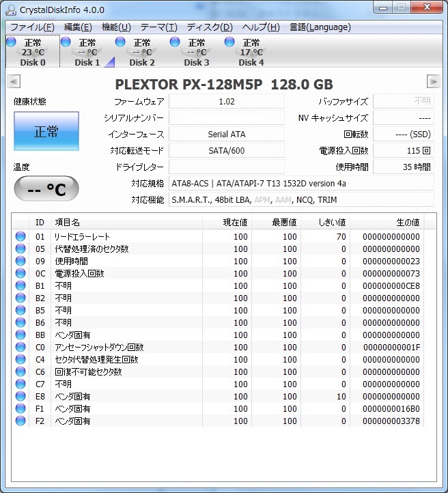The height and width of the screenshot is (493, 448).
Task: Open the 編集(E) menu
Action: pyautogui.click(x=78, y=27)
